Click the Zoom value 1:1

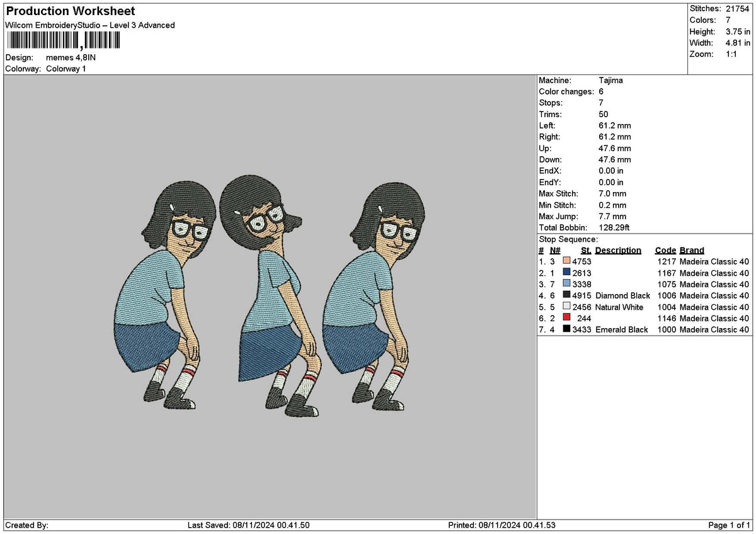[x=732, y=54]
